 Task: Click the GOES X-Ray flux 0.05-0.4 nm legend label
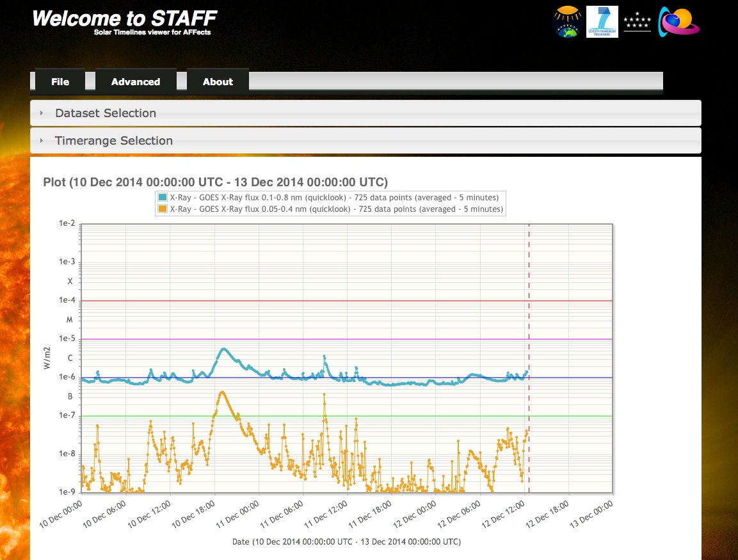(x=336, y=209)
